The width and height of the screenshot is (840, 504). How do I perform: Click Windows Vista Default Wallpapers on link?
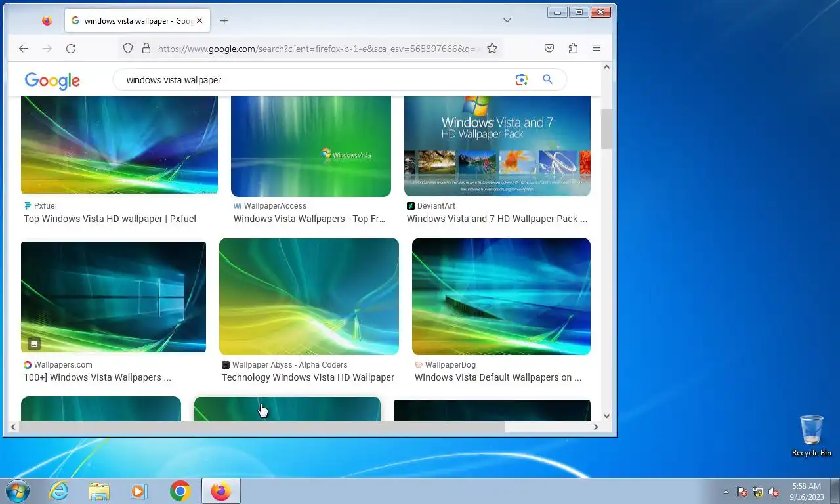point(498,377)
